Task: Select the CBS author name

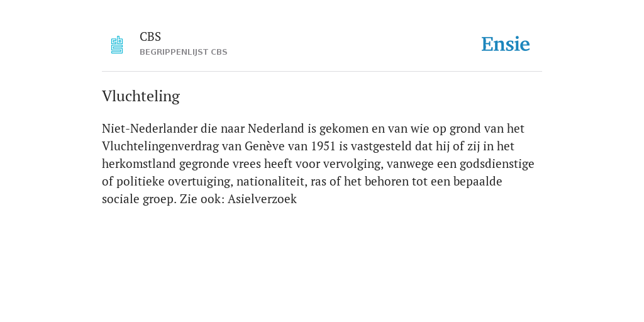Action: (x=150, y=37)
